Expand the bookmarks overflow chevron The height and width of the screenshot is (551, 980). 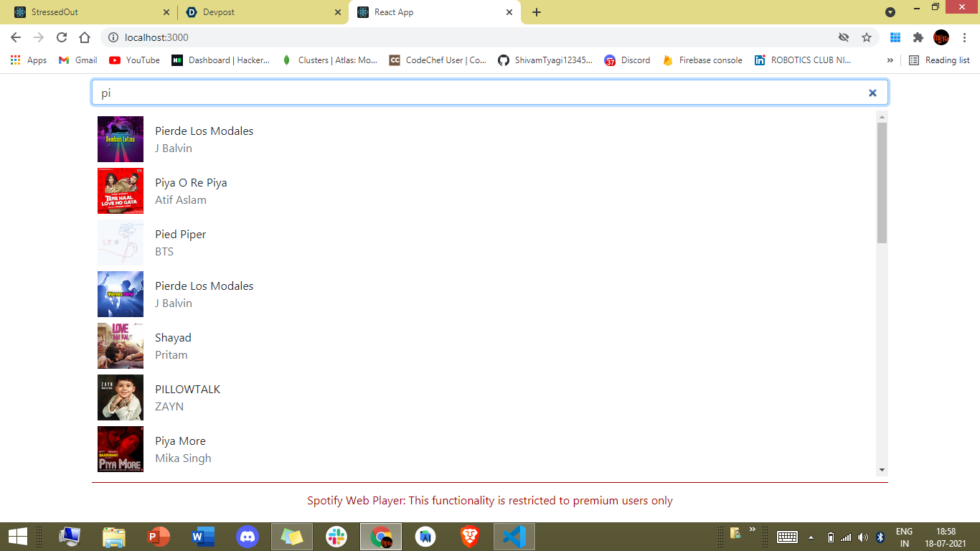tap(890, 60)
